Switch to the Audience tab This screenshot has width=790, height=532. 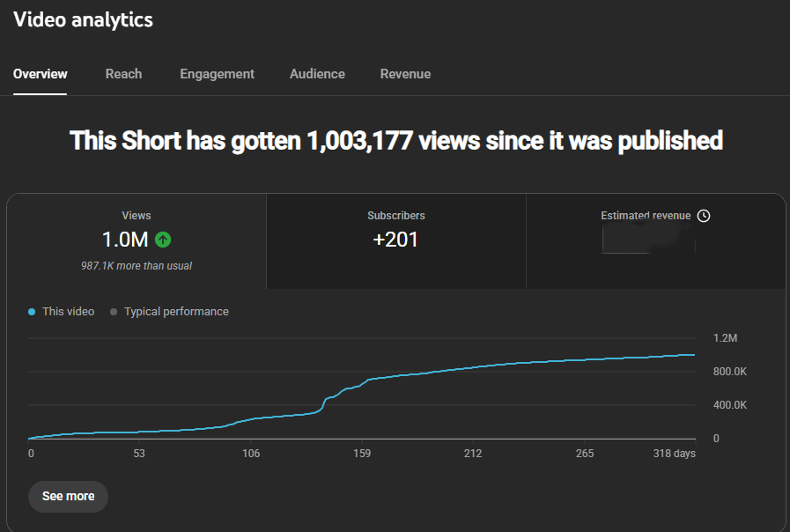click(317, 74)
